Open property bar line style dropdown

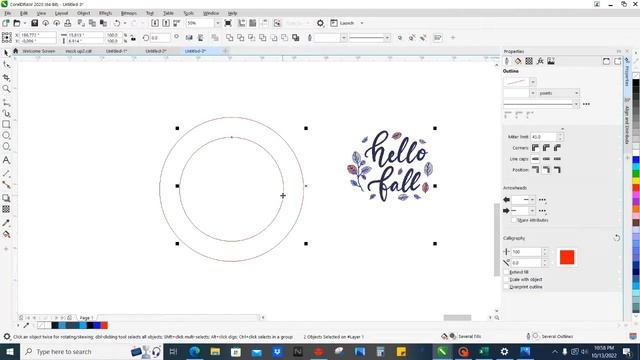pyautogui.click(x=387, y=38)
